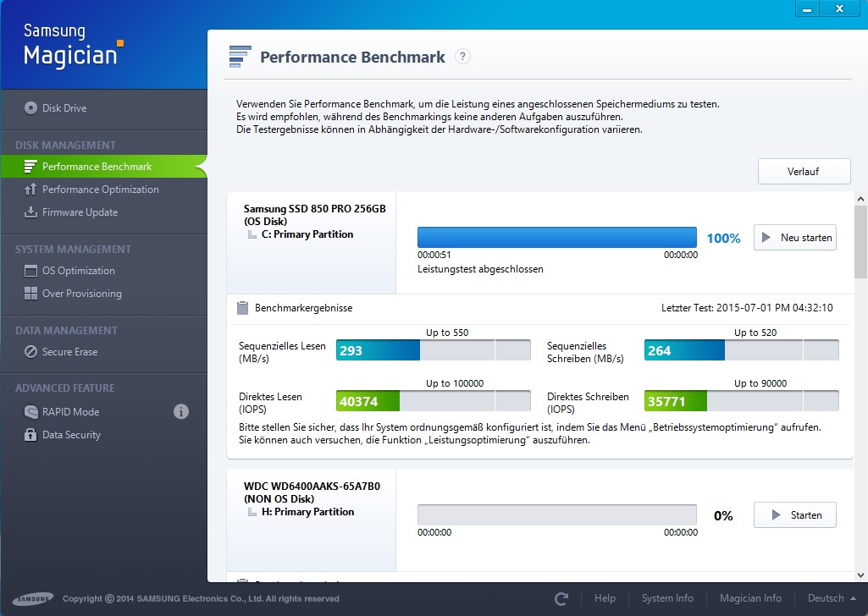Click Samsung SSD 850 PRO 256GB name
Viewport: 868px width, 616px height.
pos(314,208)
